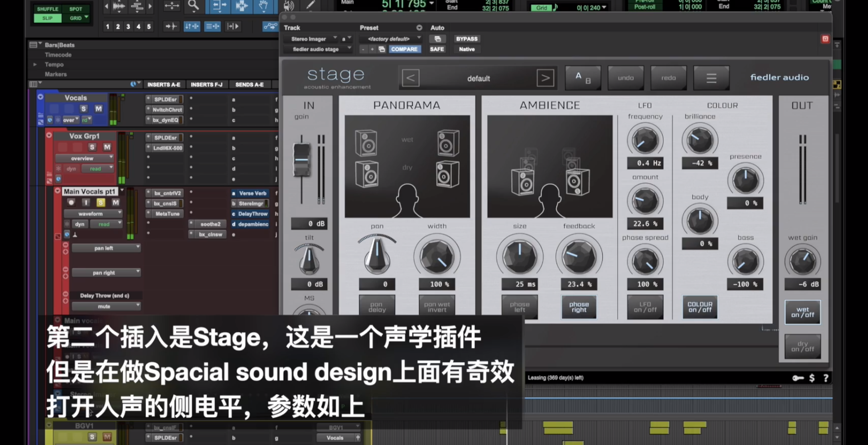Click the help question mark icon

tap(826, 378)
